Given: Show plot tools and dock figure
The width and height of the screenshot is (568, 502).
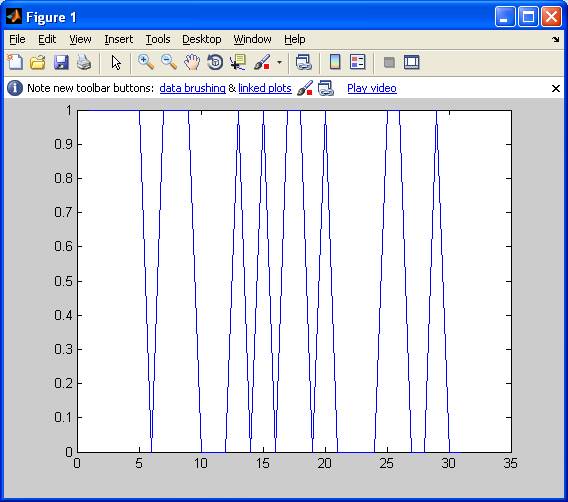Looking at the screenshot, I should (x=412, y=62).
